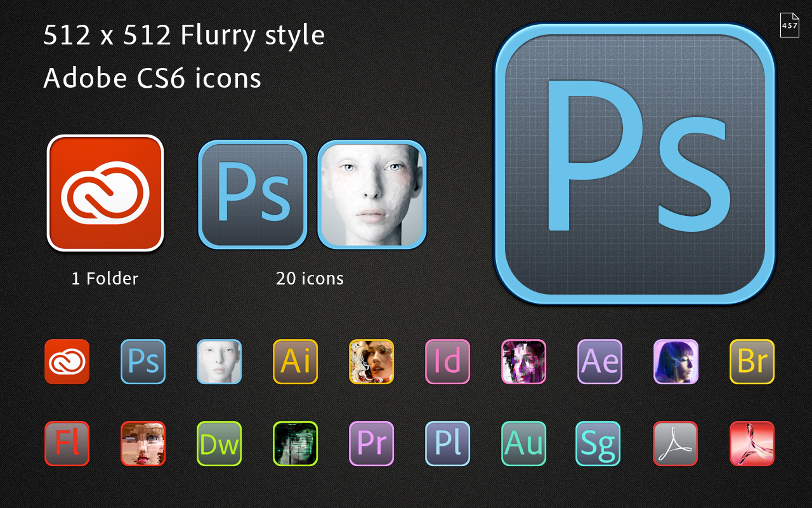Open the Bridge Br icon

(x=752, y=362)
